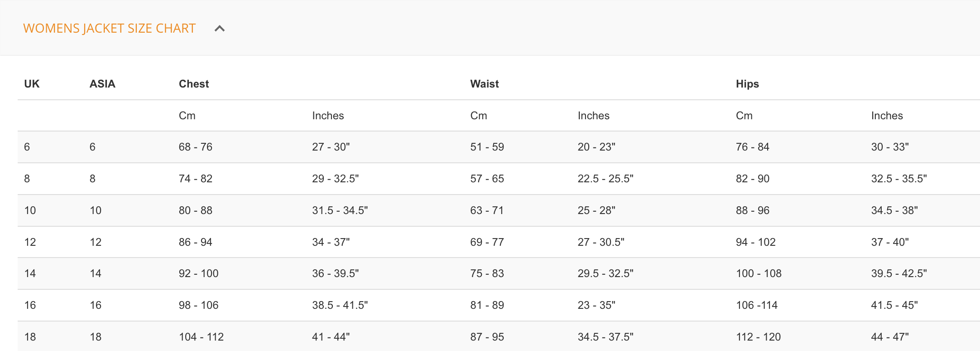The image size is (980, 351).
Task: Click the Womens Jacket Size Chart heading
Action: (109, 29)
